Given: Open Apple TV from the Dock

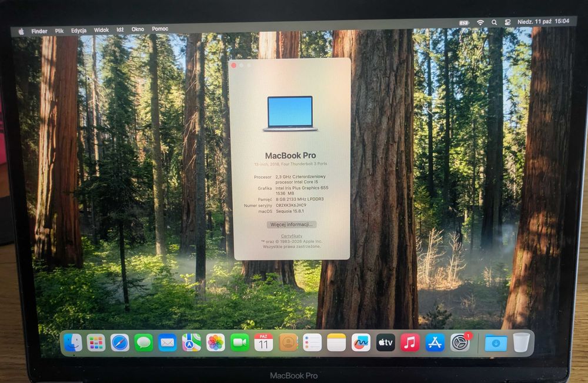Looking at the screenshot, I should click(386, 342).
